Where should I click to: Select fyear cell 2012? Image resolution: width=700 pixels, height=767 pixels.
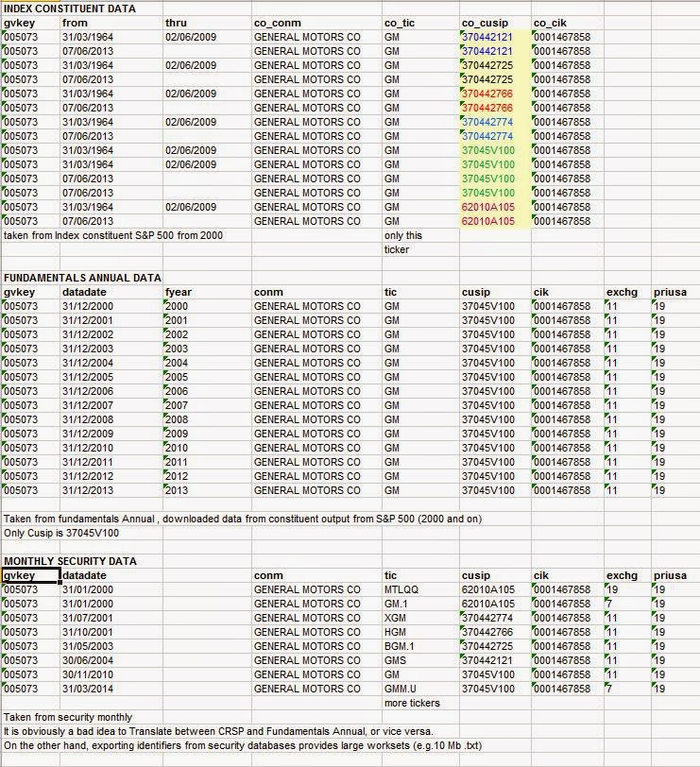point(207,476)
